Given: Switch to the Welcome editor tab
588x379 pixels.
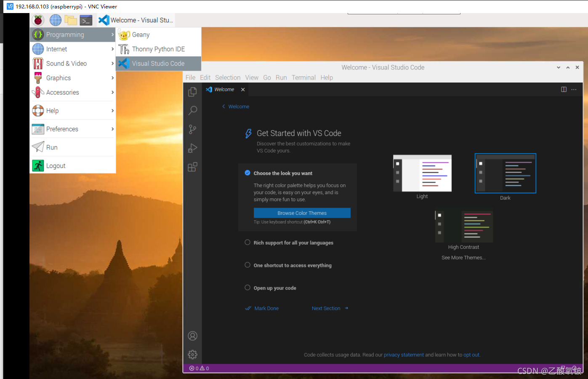Looking at the screenshot, I should 225,89.
